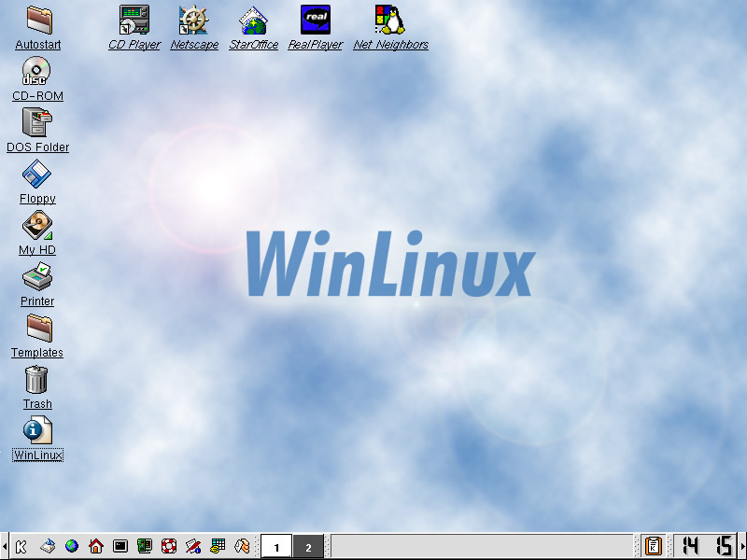Open the Floppy disk icon

point(36,174)
